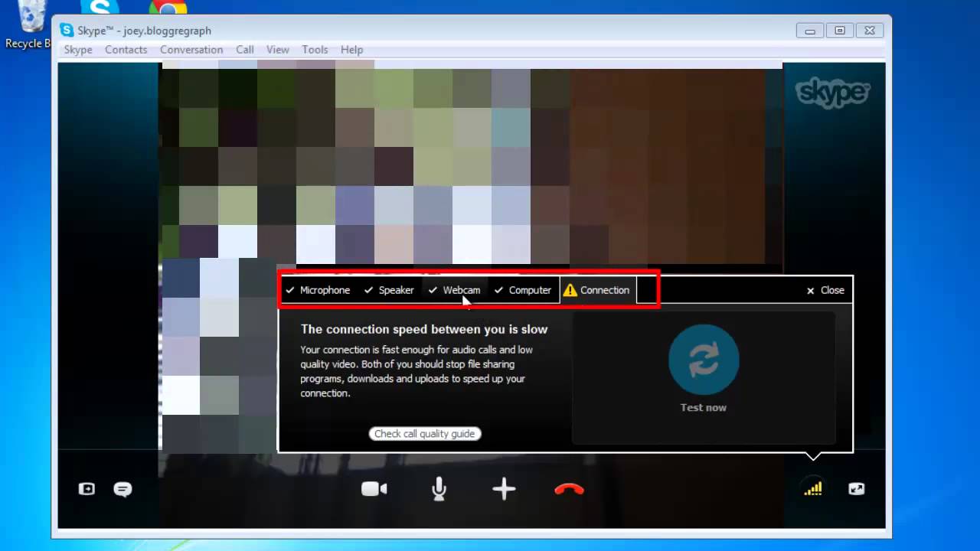Click the Check call quality guide button
This screenshot has height=551, width=980.
[425, 434]
